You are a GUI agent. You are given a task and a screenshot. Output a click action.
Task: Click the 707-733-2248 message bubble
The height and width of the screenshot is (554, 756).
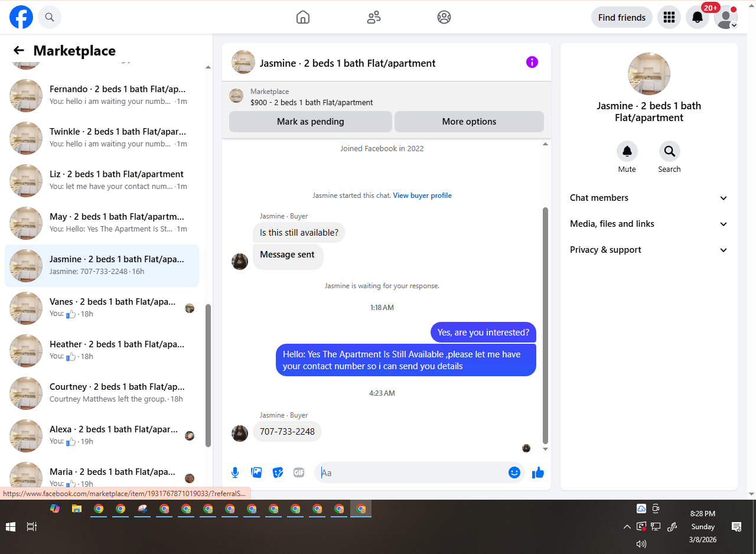point(288,432)
